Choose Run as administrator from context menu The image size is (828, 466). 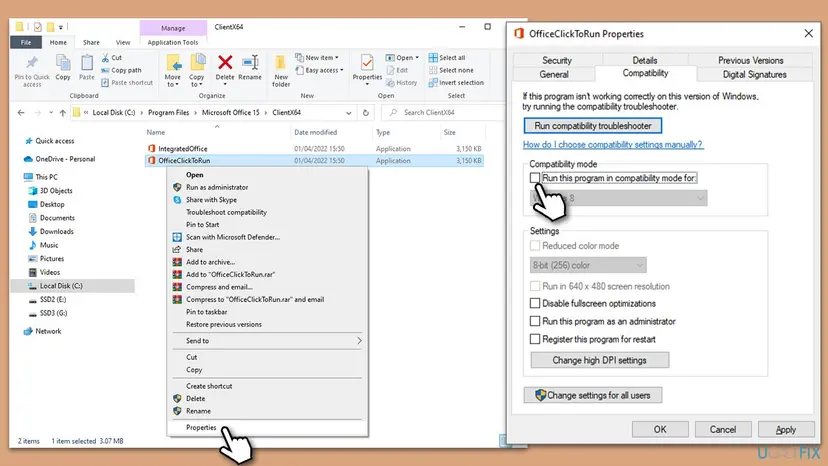coord(217,187)
